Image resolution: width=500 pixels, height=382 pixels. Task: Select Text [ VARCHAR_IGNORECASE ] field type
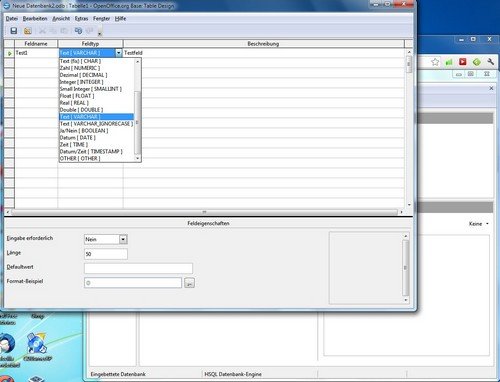point(97,124)
